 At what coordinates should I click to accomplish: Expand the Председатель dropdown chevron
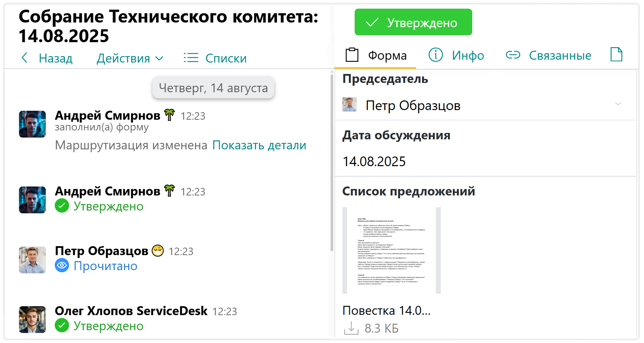618,104
